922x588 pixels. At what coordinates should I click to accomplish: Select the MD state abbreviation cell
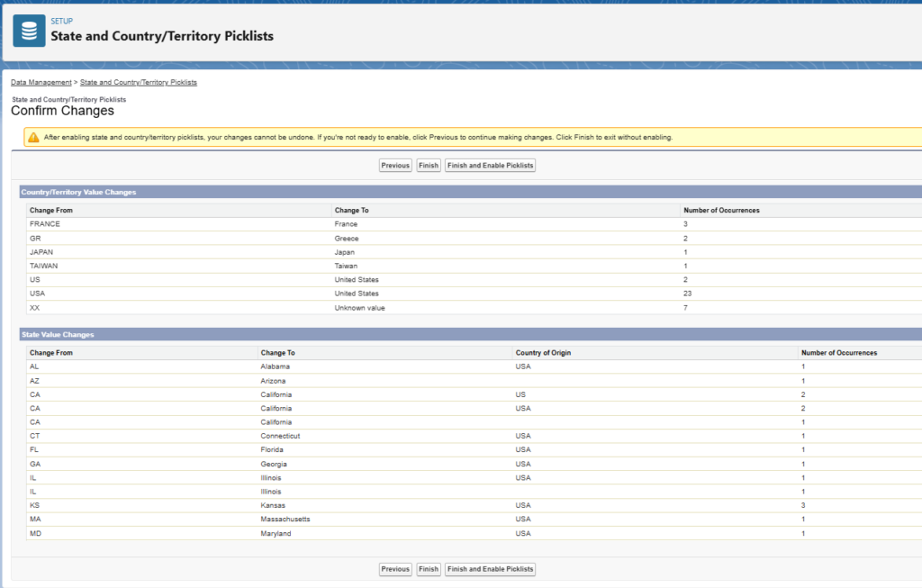(x=35, y=533)
